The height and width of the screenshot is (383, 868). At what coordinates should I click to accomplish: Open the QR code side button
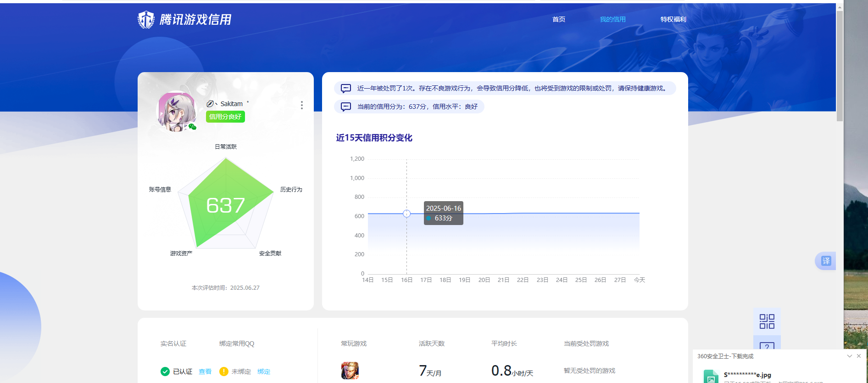767,321
